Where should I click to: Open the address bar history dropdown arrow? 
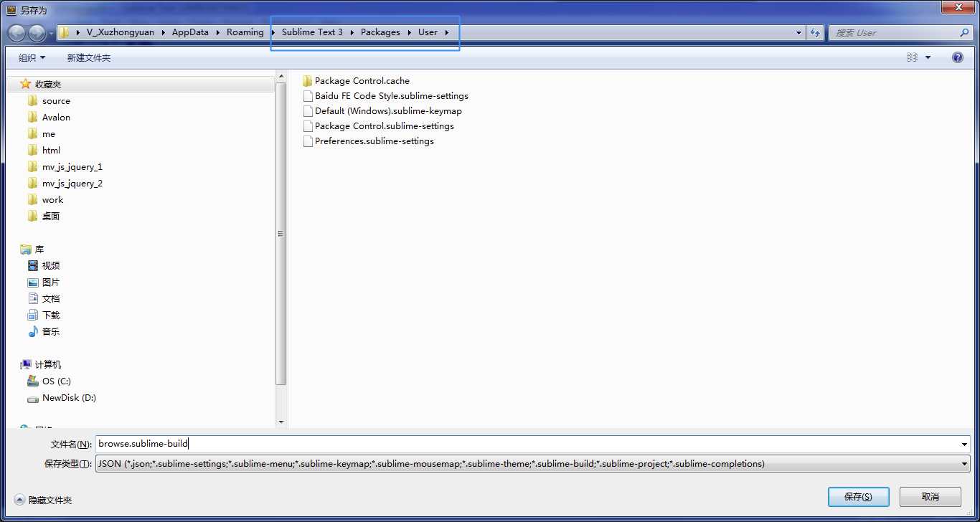(x=799, y=32)
